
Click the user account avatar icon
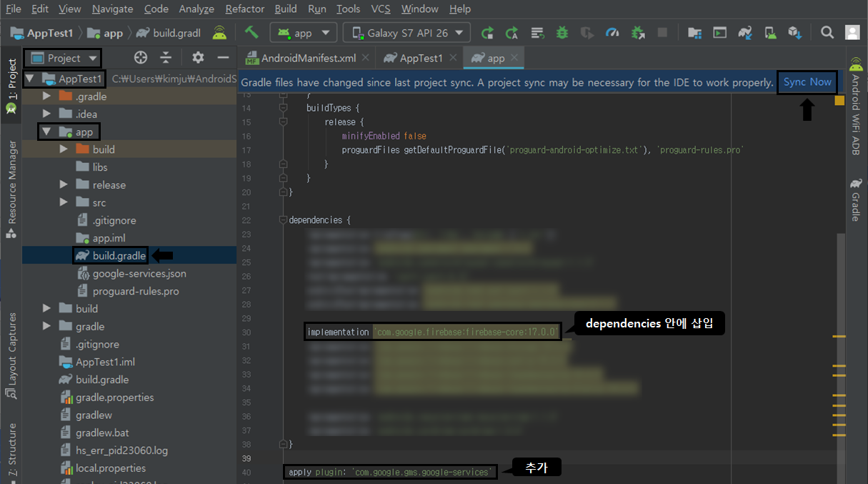coord(852,33)
